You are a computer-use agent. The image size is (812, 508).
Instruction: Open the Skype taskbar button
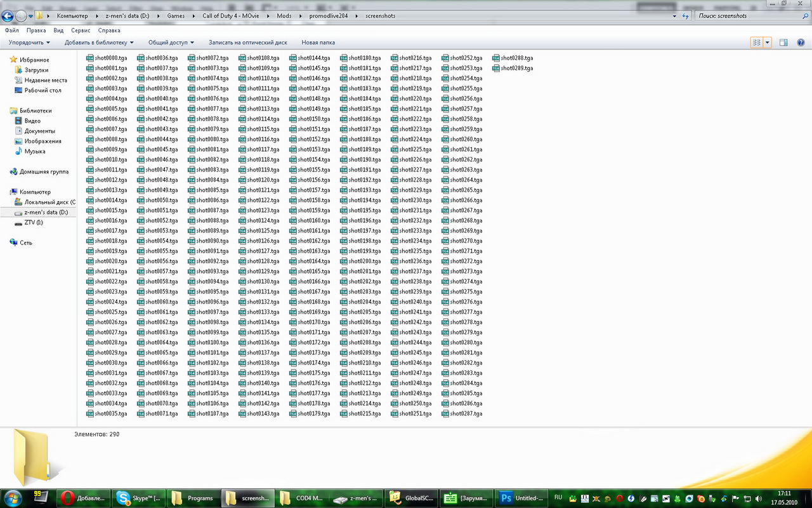click(x=138, y=498)
